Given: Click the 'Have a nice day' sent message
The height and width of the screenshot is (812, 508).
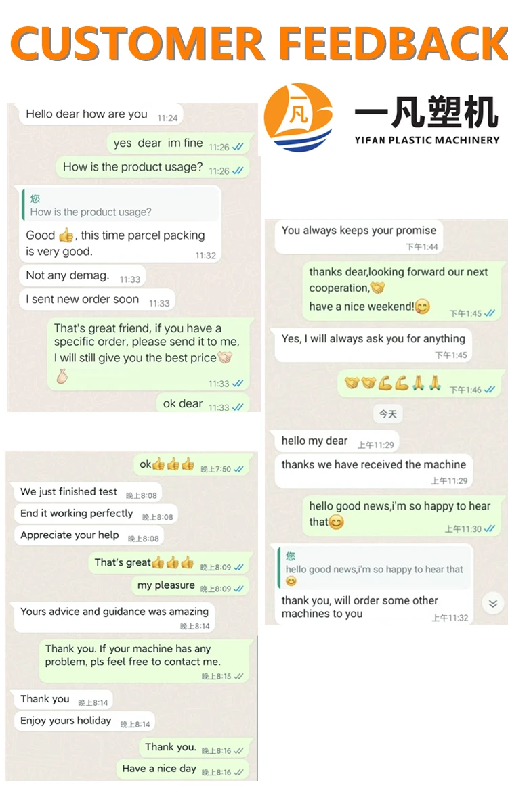Looking at the screenshot, I should click(159, 769).
